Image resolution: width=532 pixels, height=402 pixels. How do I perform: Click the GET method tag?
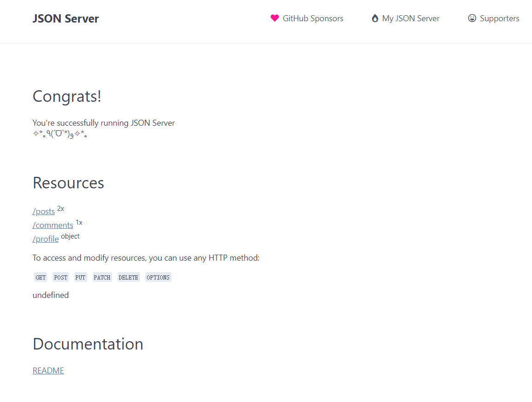41,277
